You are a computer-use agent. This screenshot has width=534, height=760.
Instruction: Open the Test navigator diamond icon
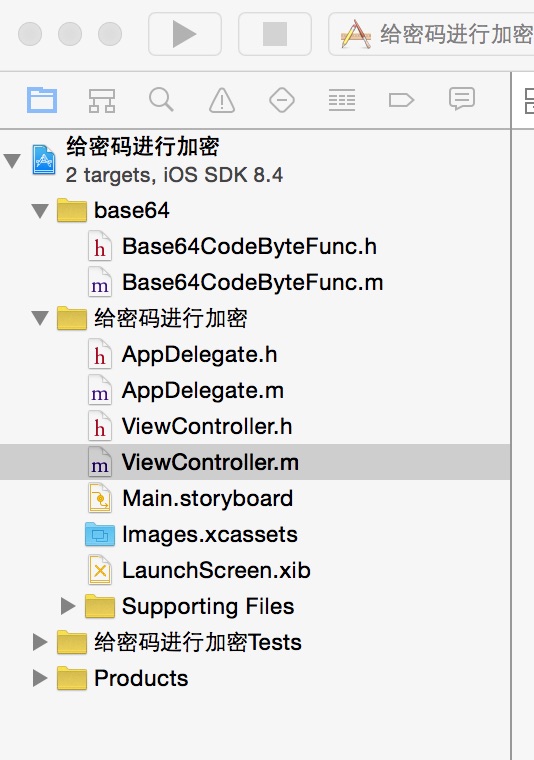[282, 100]
